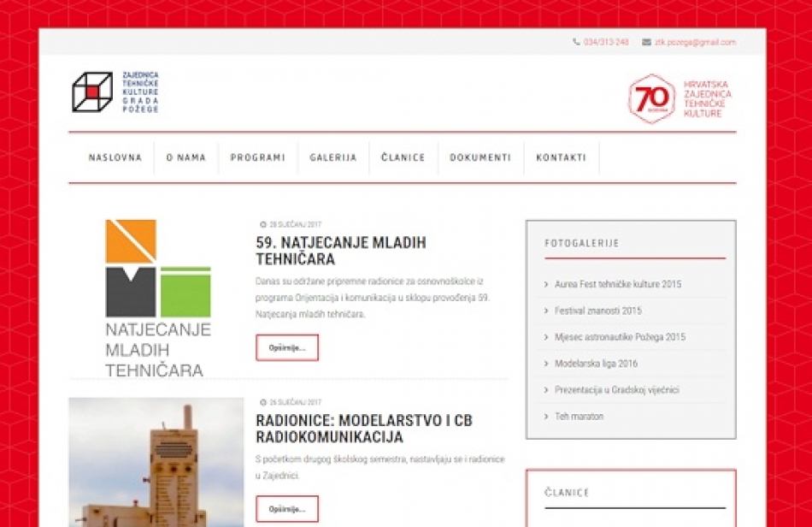Click the 70 godina hexagon logo
Screen dimensions: 812x527
(652, 99)
